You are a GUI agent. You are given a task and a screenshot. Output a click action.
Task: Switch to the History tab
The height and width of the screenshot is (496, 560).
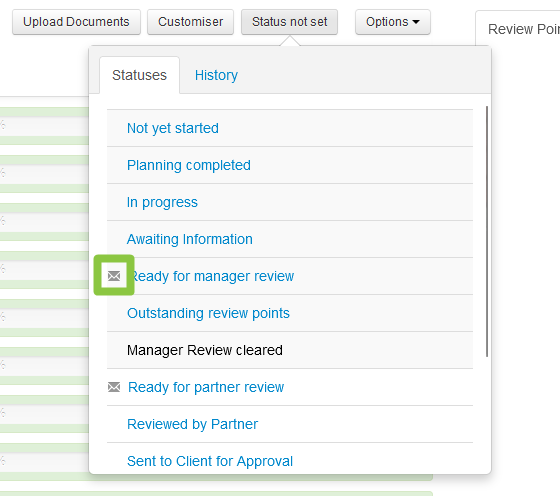click(x=216, y=75)
